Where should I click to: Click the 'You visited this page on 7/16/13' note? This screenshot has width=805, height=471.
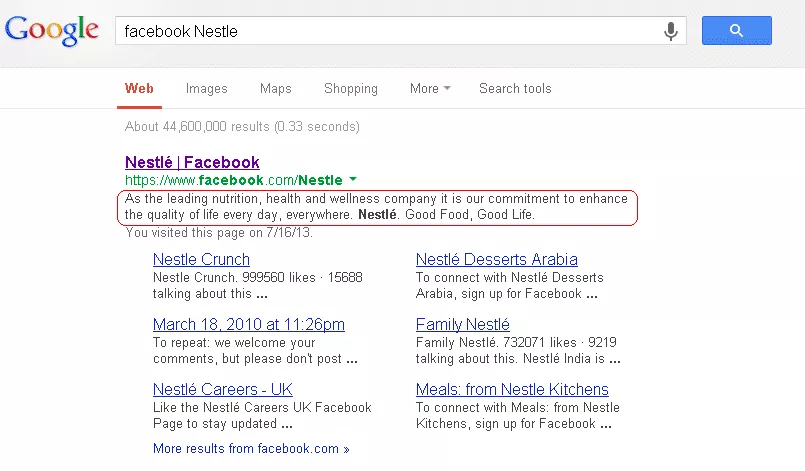click(219, 233)
